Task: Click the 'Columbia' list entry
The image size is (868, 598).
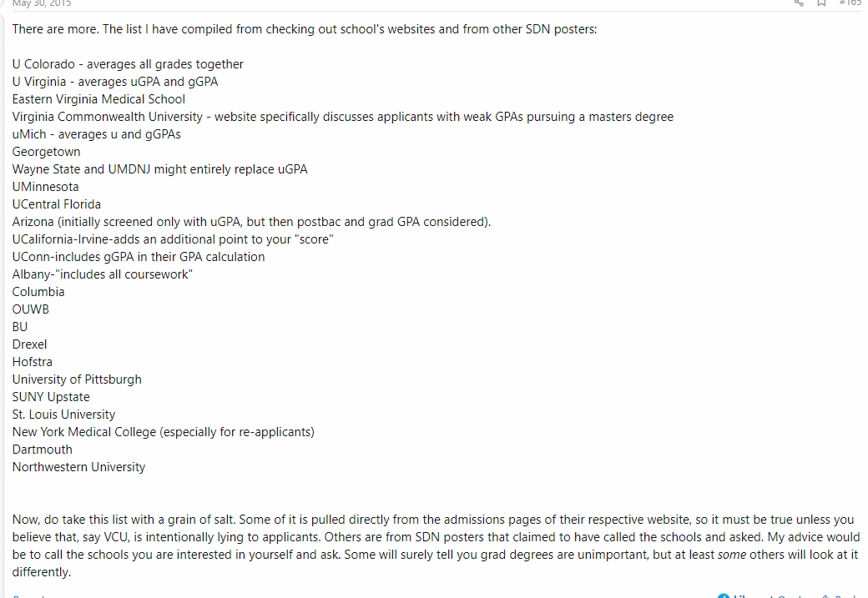Action: click(x=38, y=292)
